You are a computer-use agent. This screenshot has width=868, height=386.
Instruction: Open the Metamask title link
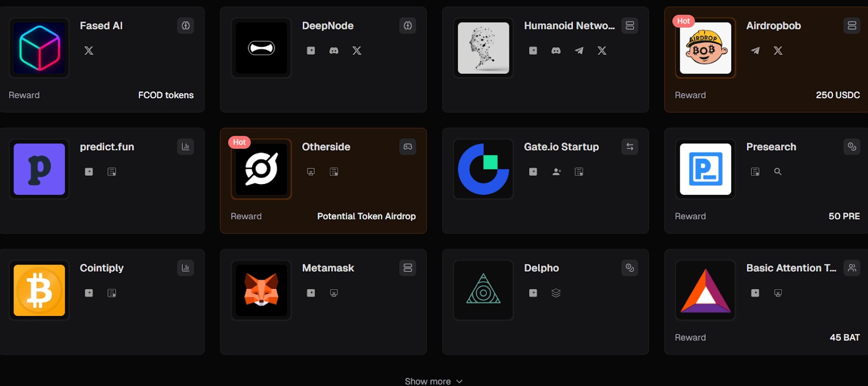(x=328, y=268)
